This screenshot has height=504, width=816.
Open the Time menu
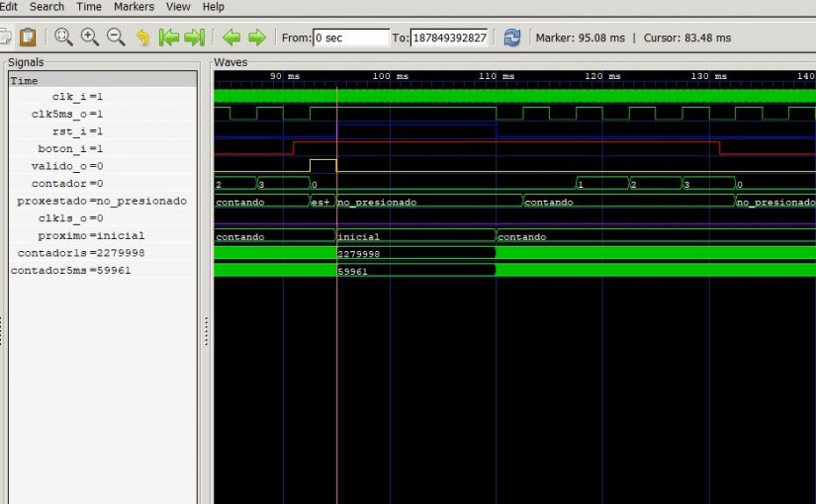(x=89, y=7)
